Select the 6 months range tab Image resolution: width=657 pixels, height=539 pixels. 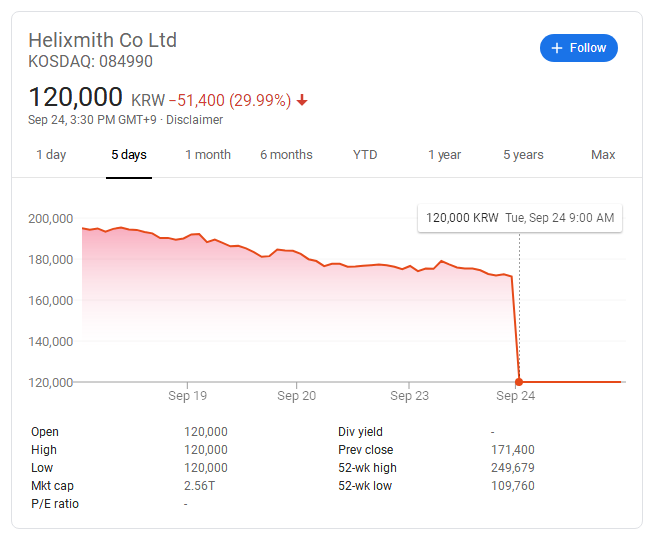(286, 155)
